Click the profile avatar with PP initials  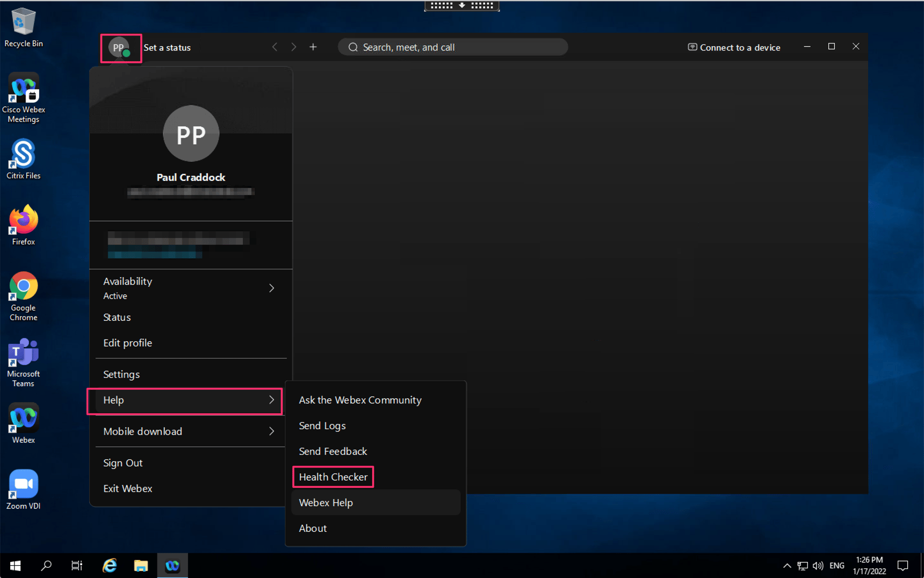[x=118, y=47]
